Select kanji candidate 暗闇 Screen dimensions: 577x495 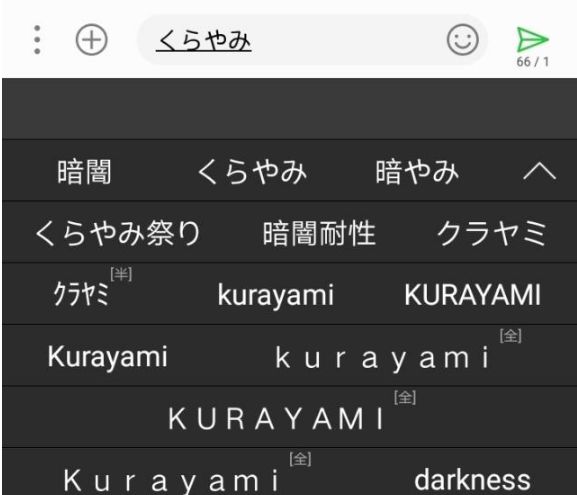coord(84,172)
